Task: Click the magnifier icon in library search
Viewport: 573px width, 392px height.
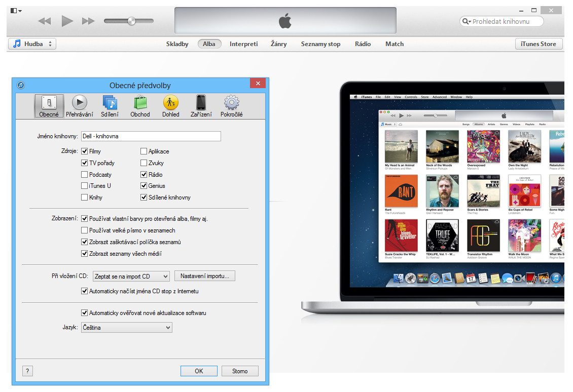Action: (x=467, y=22)
